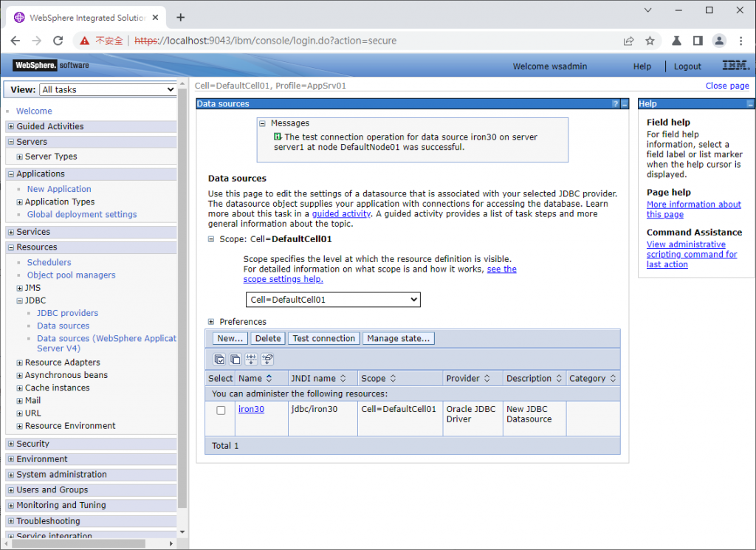Reload the browser page
This screenshot has width=756, height=550.
58,41
